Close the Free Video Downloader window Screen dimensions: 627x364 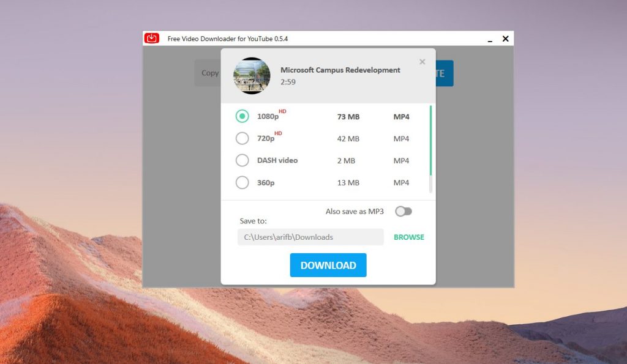(505, 39)
